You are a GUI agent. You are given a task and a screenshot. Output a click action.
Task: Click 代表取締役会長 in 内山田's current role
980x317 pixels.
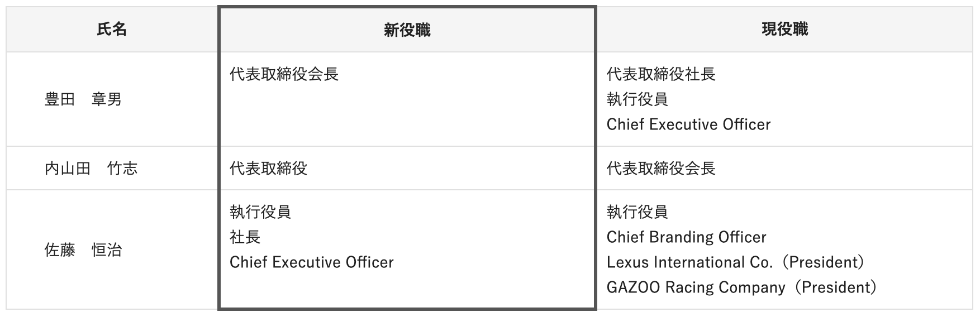click(x=661, y=169)
